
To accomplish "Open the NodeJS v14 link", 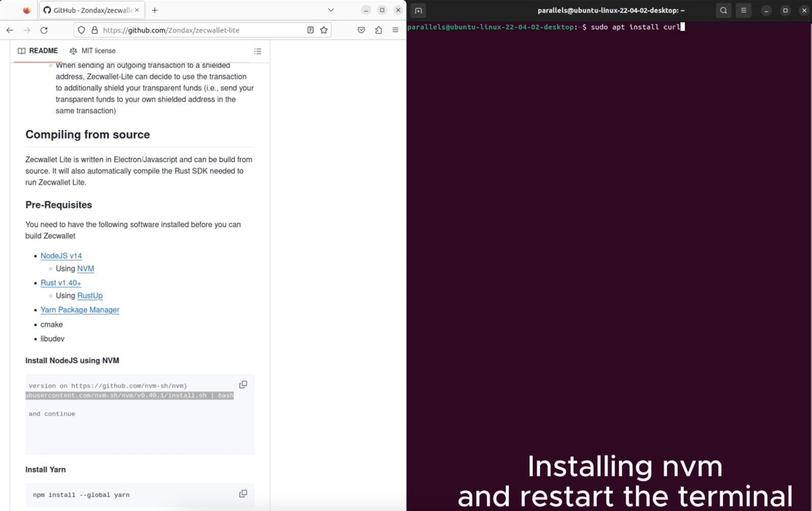I will tap(61, 255).
